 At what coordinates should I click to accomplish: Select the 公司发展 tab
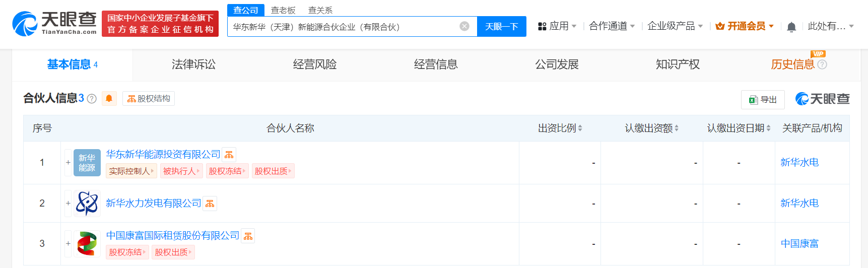coord(557,64)
